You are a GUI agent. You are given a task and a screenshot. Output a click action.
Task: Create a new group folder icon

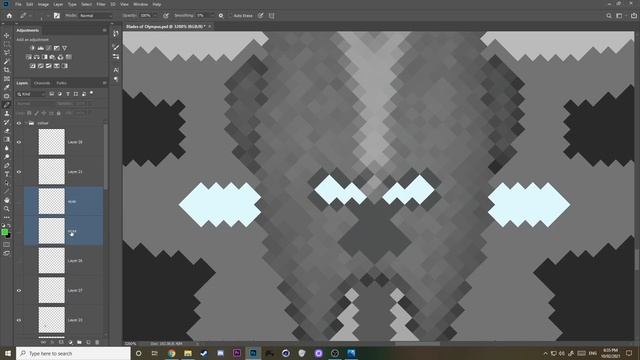point(79,342)
